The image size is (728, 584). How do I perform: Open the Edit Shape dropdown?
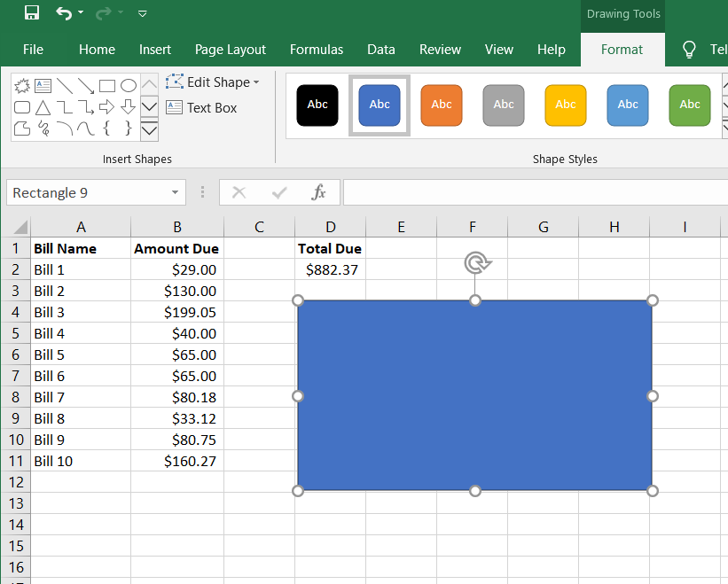[x=213, y=82]
